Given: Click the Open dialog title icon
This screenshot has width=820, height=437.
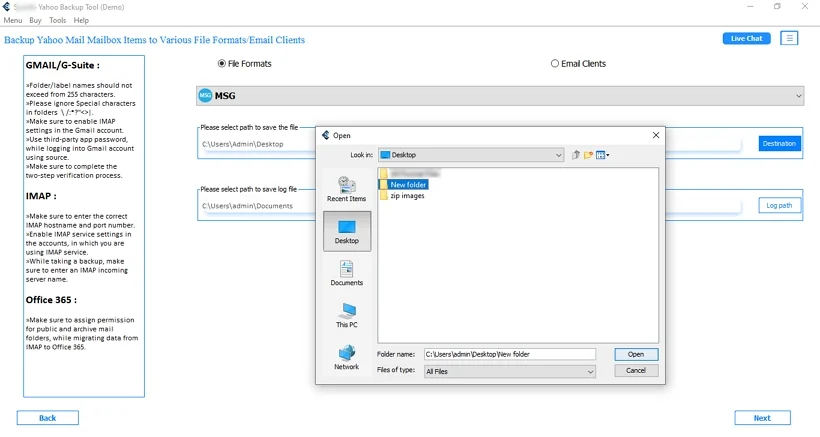Looking at the screenshot, I should (326, 135).
